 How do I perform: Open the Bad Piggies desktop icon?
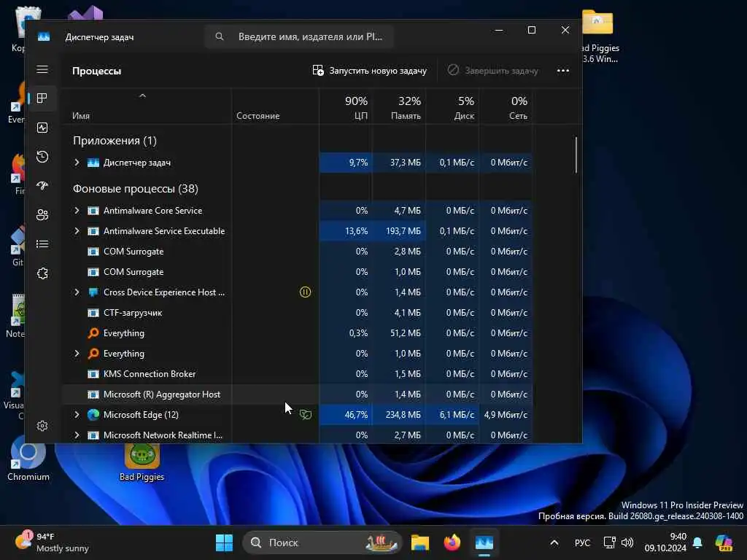[142, 462]
